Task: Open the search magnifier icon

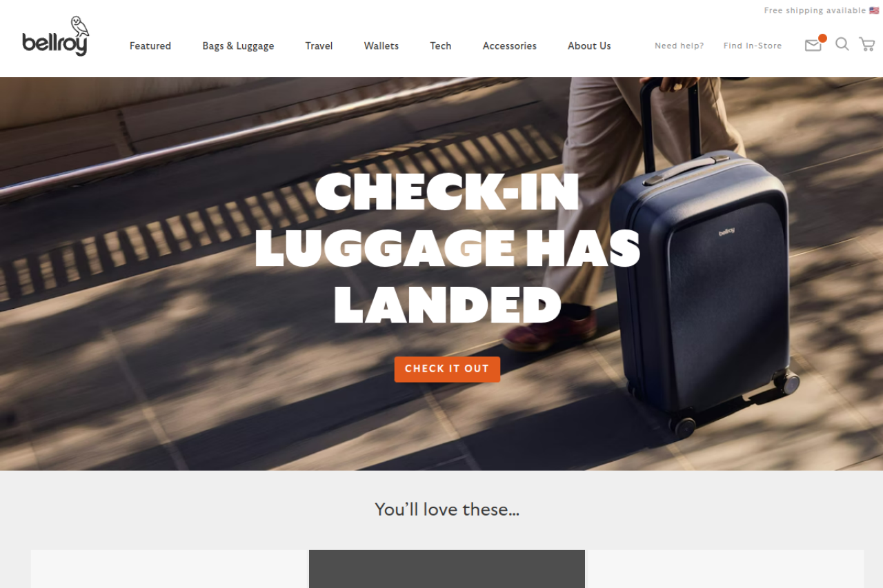Action: 842,44
